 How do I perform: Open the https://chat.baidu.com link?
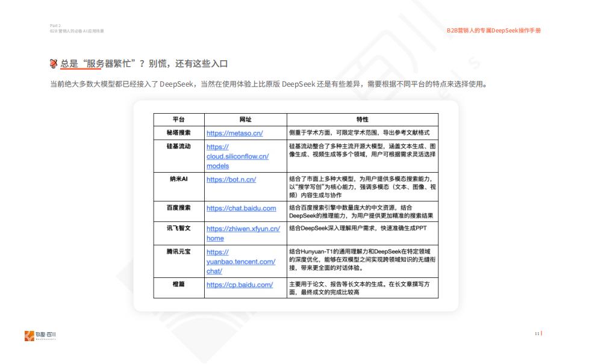point(241,208)
